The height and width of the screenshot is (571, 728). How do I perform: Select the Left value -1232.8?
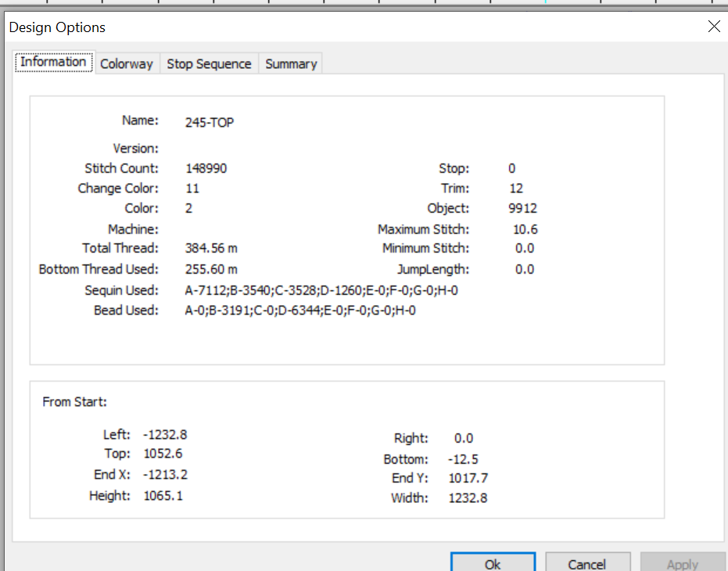click(165, 434)
